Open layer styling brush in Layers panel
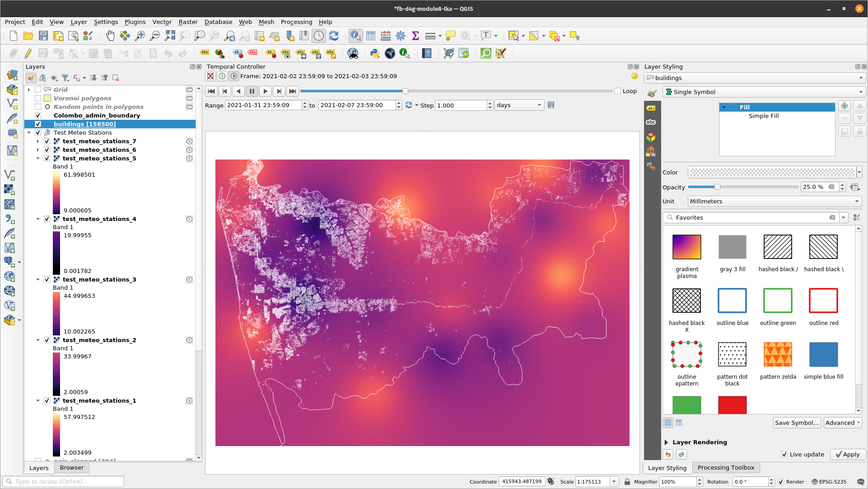Screen dimensions: 868x489 click(x=31, y=78)
